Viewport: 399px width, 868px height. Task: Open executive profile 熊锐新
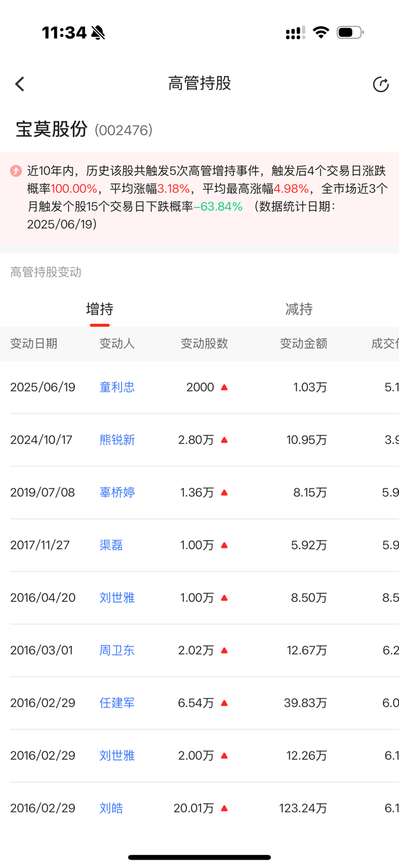click(117, 440)
